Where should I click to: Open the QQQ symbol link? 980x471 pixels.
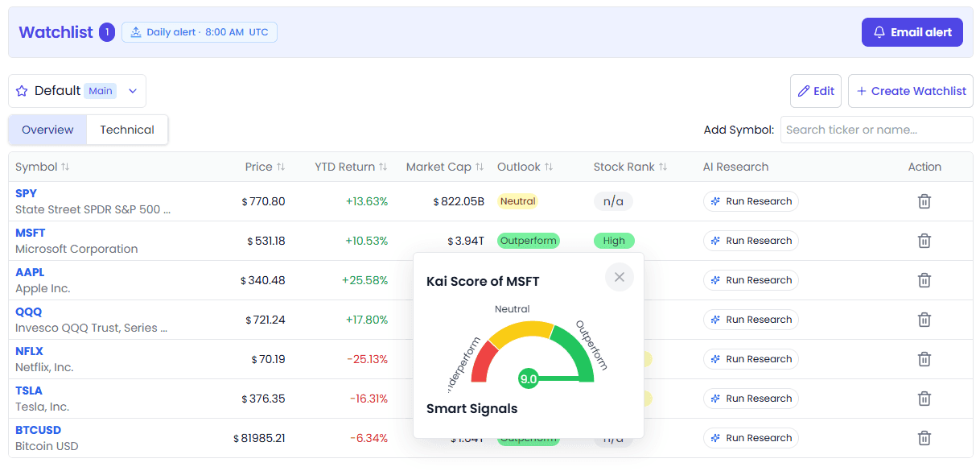[28, 312]
